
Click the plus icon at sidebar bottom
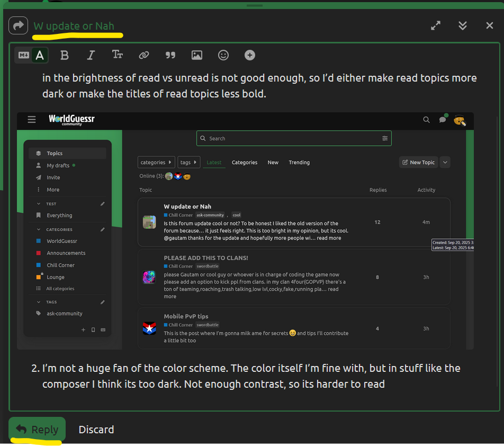tap(83, 330)
